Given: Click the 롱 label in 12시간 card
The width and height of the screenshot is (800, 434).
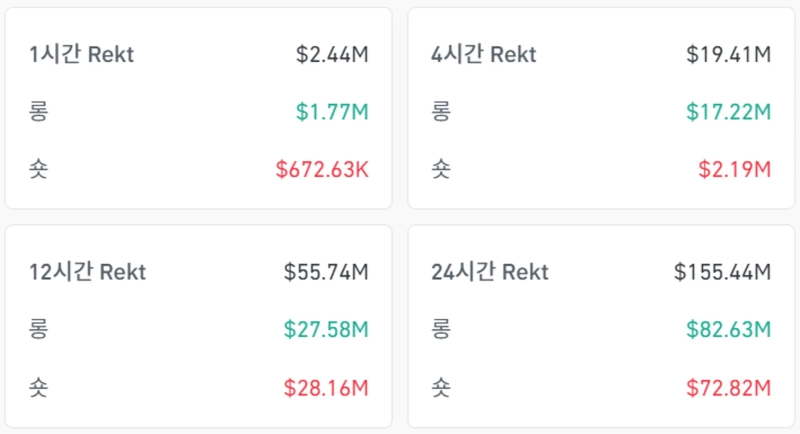Looking at the screenshot, I should coord(39,329).
